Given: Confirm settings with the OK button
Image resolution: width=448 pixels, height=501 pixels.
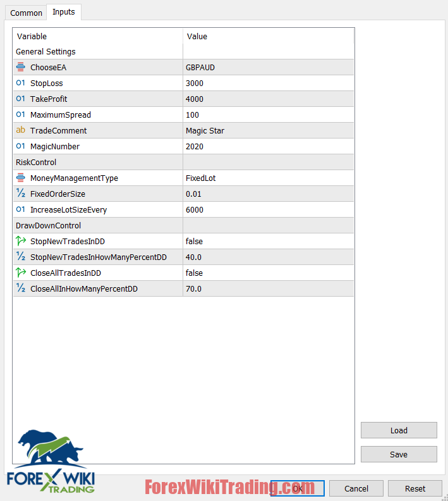Looking at the screenshot, I should tap(298, 488).
